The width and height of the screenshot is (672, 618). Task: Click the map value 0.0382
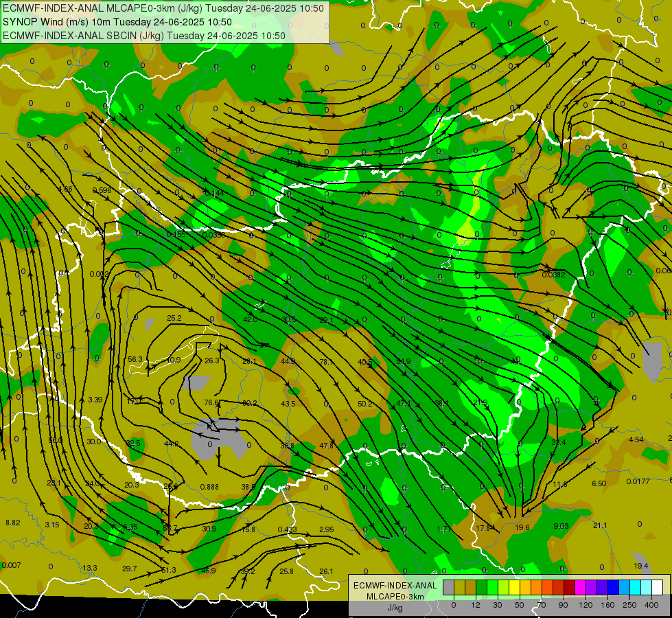coord(554,275)
